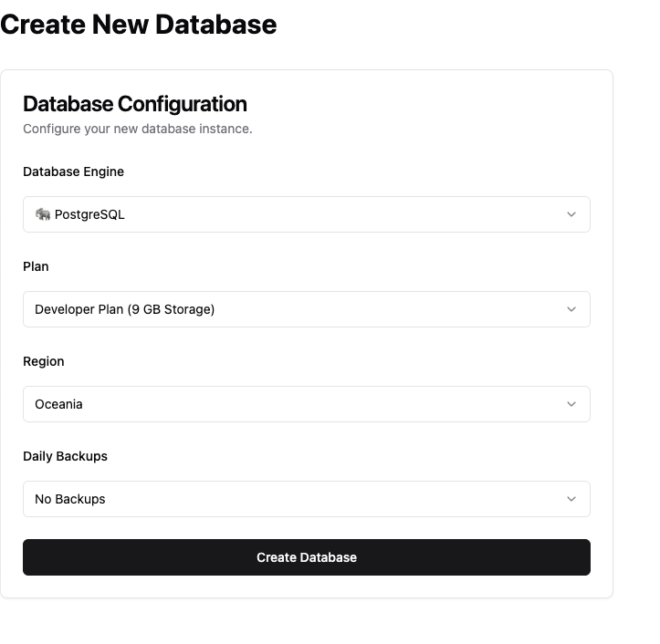The height and width of the screenshot is (644, 660).
Task: Click the Database Engine label
Action: coord(73,171)
